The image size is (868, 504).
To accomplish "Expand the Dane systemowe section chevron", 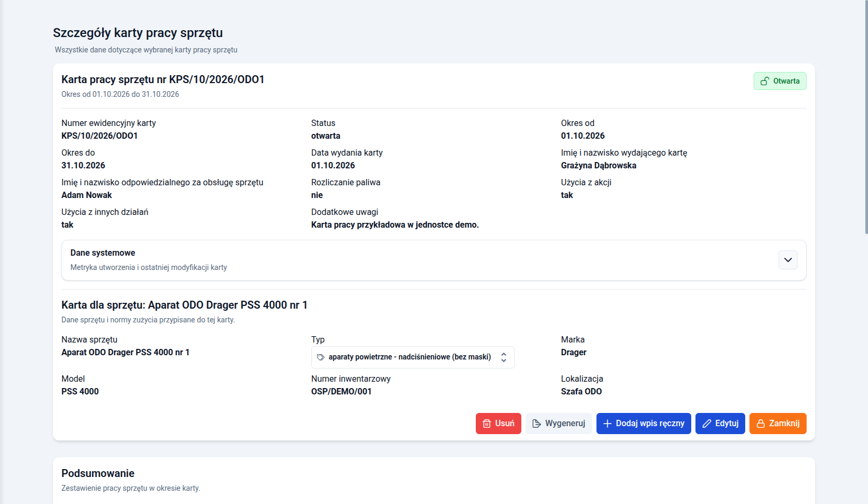I will [x=788, y=260].
